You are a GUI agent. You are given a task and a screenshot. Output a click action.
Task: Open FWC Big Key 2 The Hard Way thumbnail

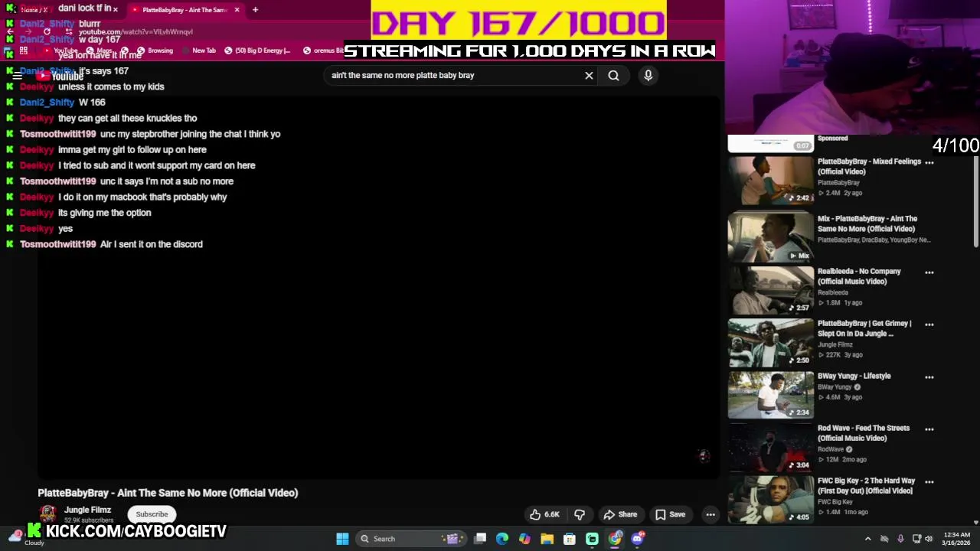pos(770,500)
